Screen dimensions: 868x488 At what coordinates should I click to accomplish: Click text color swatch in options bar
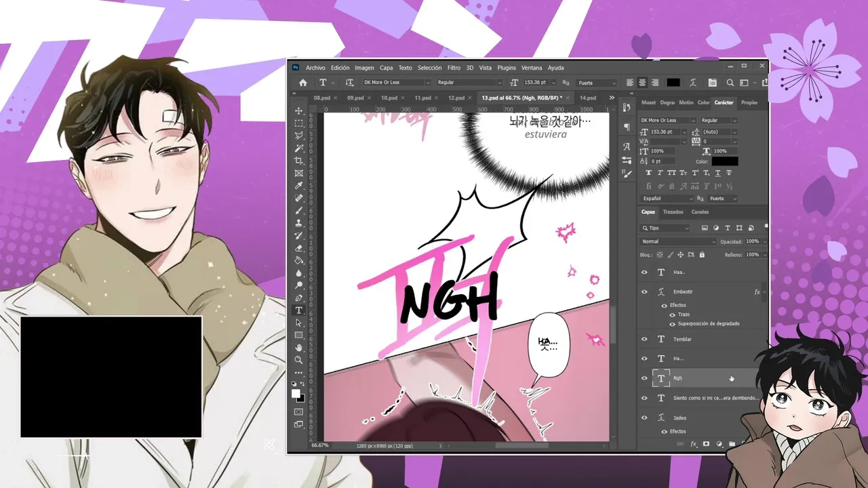[673, 83]
